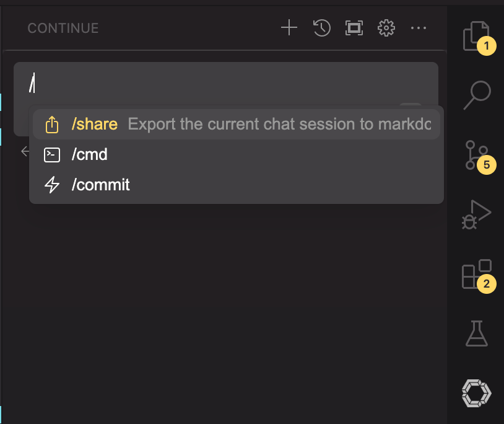The image size is (504, 424).
Task: Open the Explorer view in activity bar
Action: 476,36
